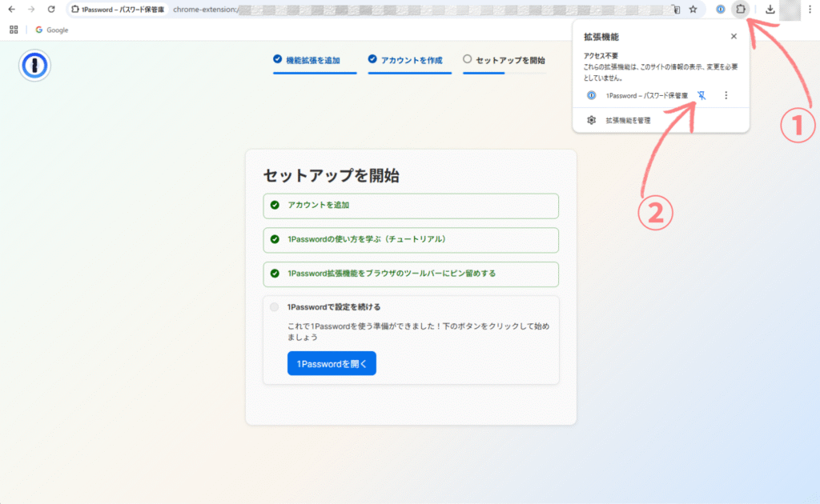Click the これらの拡張機能は description text
This screenshot has height=504, width=820.
661,73
